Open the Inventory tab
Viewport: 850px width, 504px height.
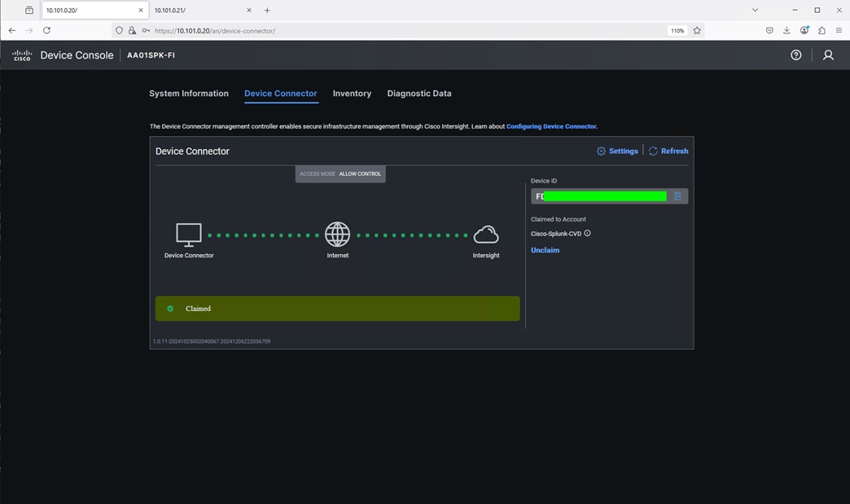click(352, 93)
